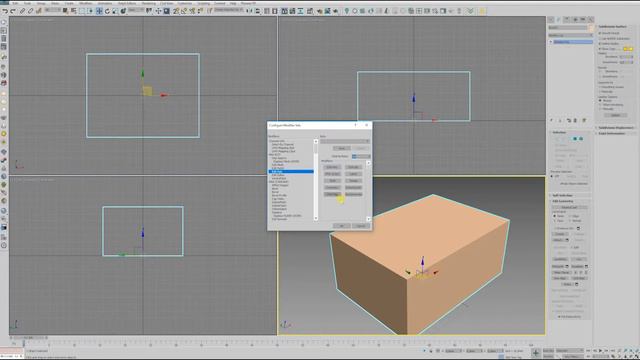The image size is (640, 360).
Task: Toggle the 3D Snaps tool
Action: [176, 11]
